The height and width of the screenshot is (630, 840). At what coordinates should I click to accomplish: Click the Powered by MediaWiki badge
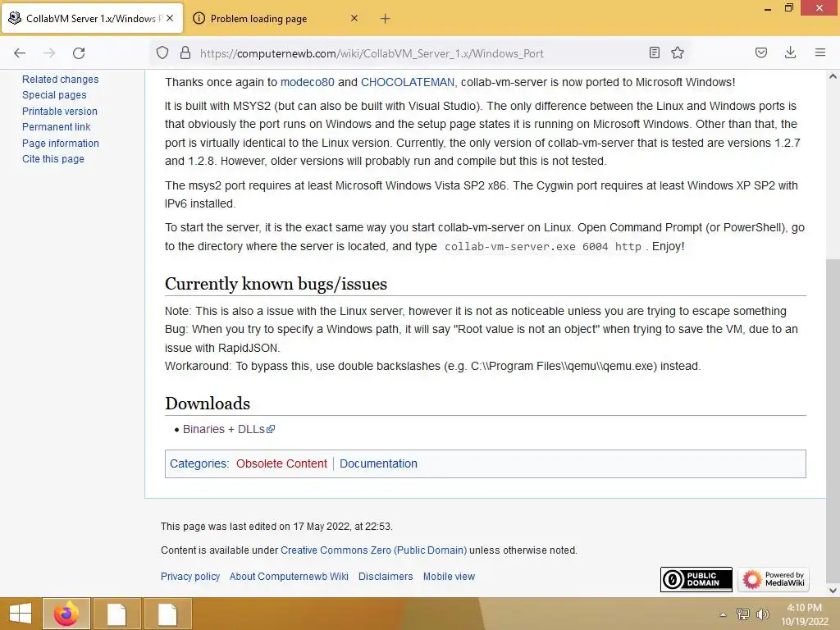[x=773, y=579]
